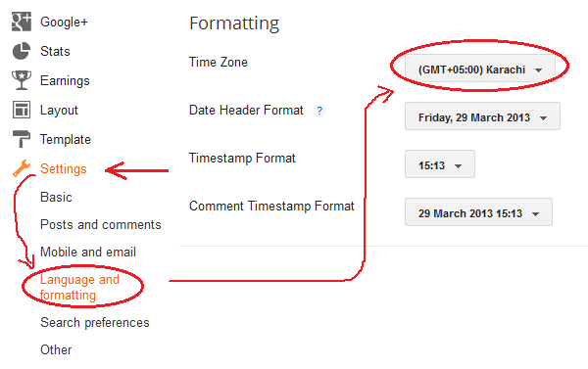Open the Earnings section link

coord(65,80)
